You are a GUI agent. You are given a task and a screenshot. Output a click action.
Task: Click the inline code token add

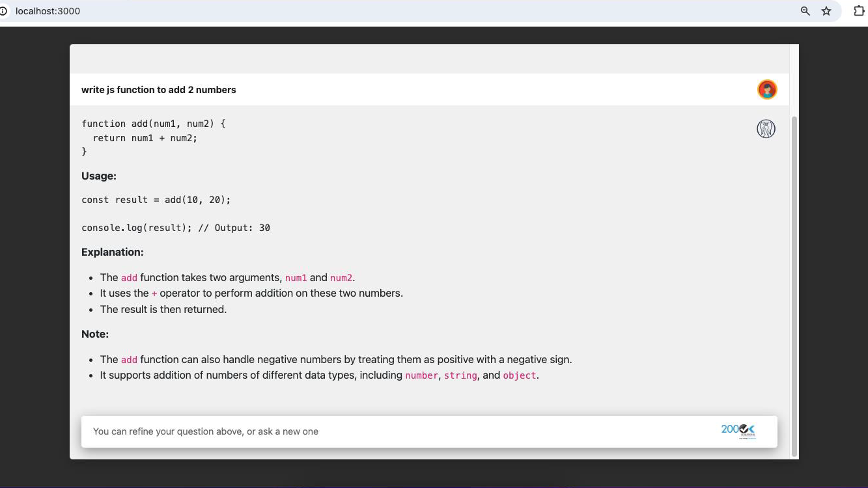pos(129,277)
